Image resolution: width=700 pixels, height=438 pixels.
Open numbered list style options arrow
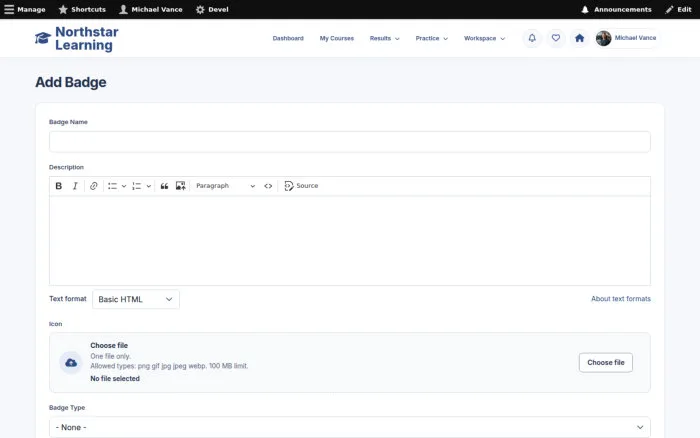149,186
